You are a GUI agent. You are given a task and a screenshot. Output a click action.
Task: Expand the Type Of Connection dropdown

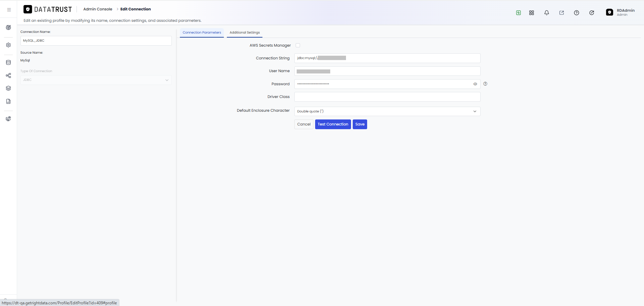click(96, 80)
